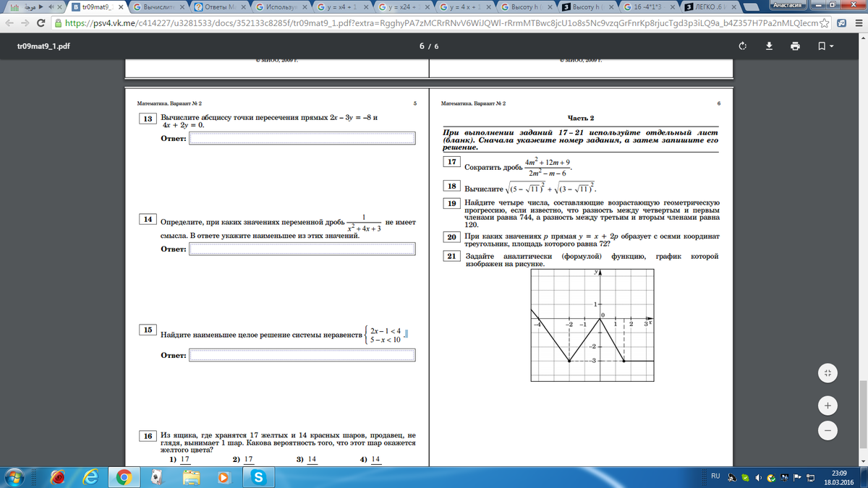Fit PDF page to window
The height and width of the screenshot is (488, 868).
[829, 374]
